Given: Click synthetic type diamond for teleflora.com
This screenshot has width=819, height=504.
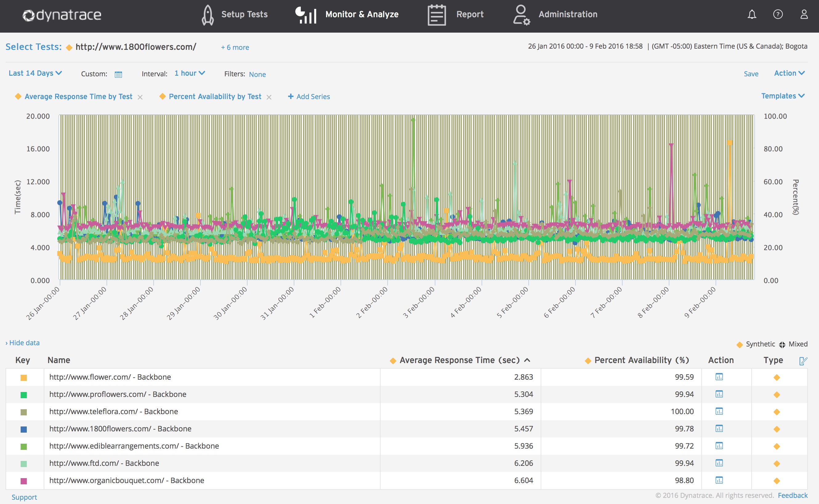Looking at the screenshot, I should (777, 412).
